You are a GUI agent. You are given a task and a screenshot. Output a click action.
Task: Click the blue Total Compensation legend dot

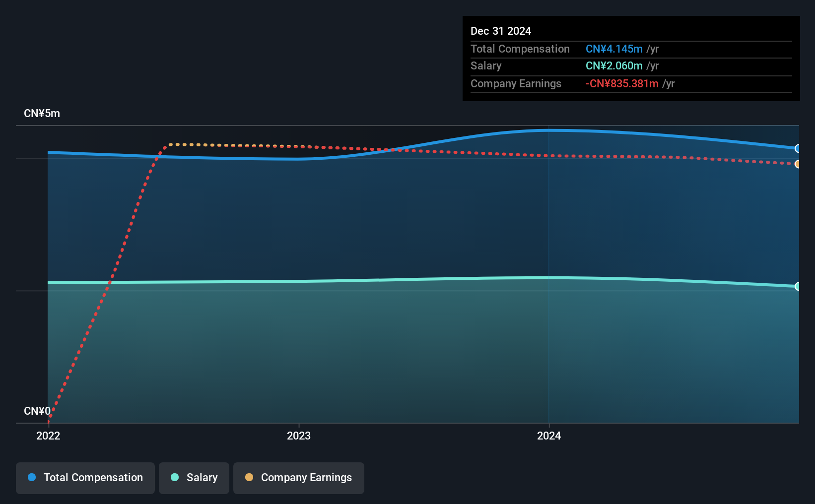32,477
